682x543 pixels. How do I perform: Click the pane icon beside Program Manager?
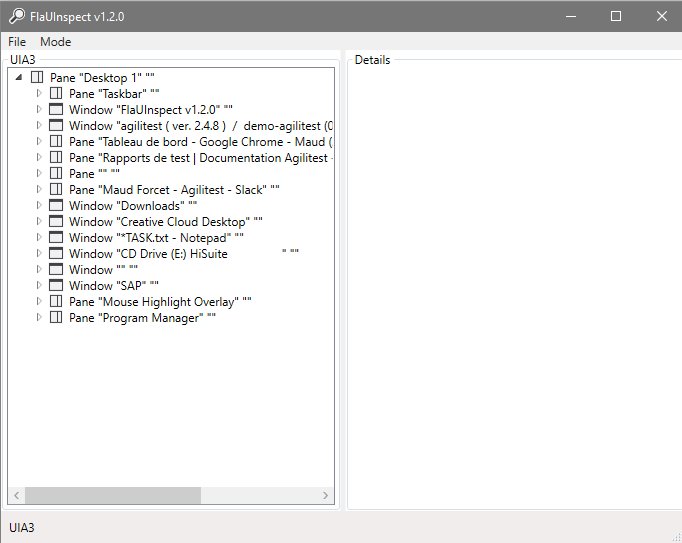tap(56, 318)
